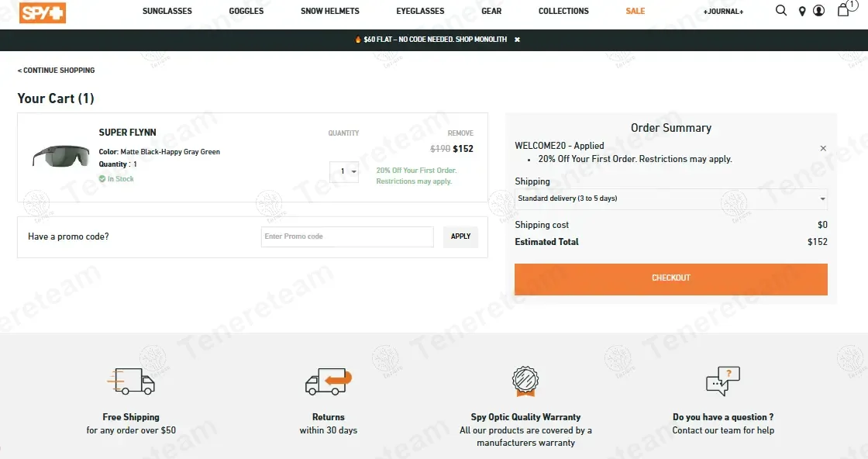The width and height of the screenshot is (868, 459).
Task: Click 'Contact our team for help' text
Action: [x=723, y=430]
